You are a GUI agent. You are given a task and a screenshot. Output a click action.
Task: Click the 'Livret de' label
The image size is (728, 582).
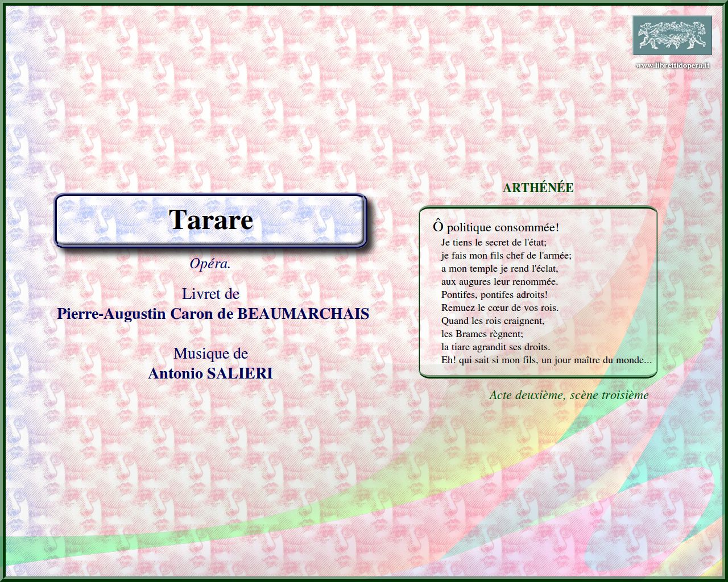[210, 294]
